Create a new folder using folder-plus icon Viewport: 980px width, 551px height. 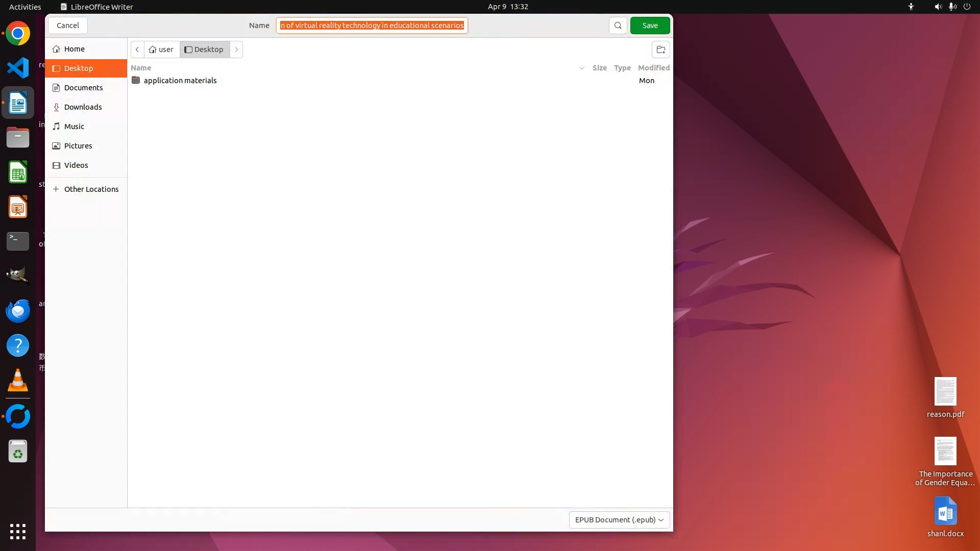click(660, 49)
